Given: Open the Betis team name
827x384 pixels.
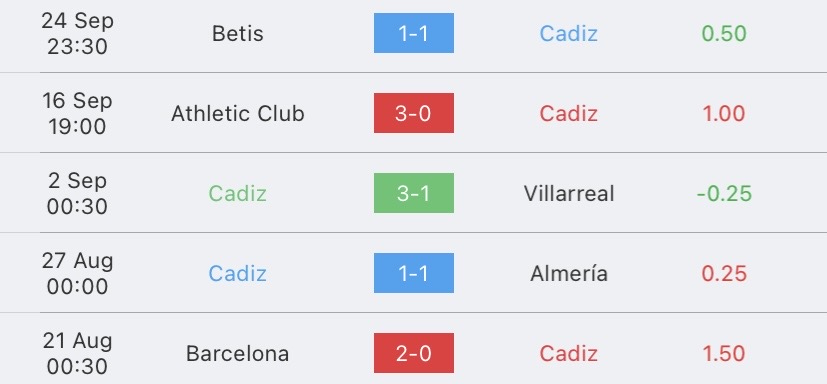Looking at the screenshot, I should coord(237,34).
